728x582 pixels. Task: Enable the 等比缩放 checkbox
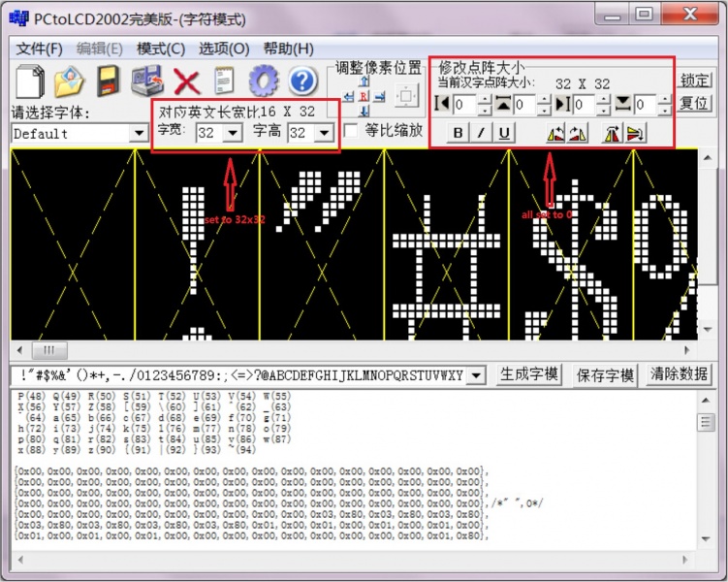(x=351, y=130)
